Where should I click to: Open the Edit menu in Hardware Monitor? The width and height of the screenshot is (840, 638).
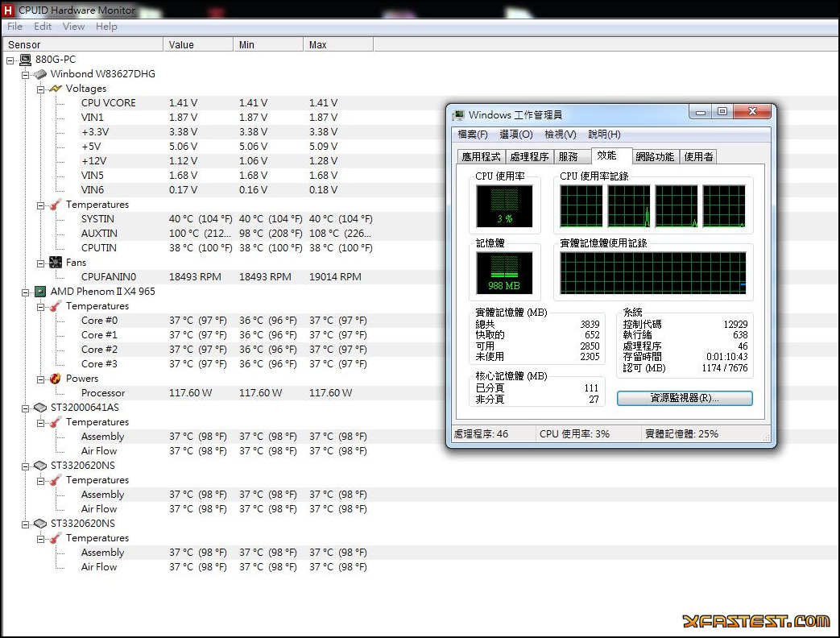click(43, 27)
